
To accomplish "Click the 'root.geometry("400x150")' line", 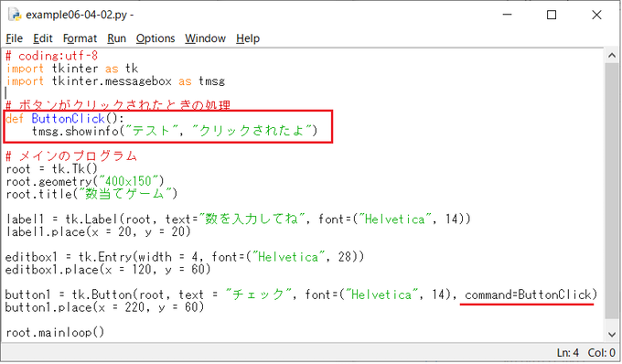I will pyautogui.click(x=85, y=182).
